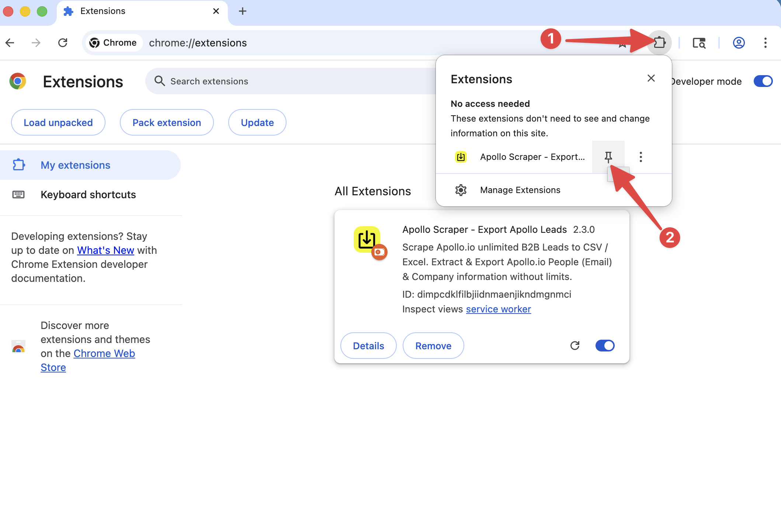The height and width of the screenshot is (532, 781).
Task: Click the gear icon next to Manage Extensions
Action: coord(461,190)
